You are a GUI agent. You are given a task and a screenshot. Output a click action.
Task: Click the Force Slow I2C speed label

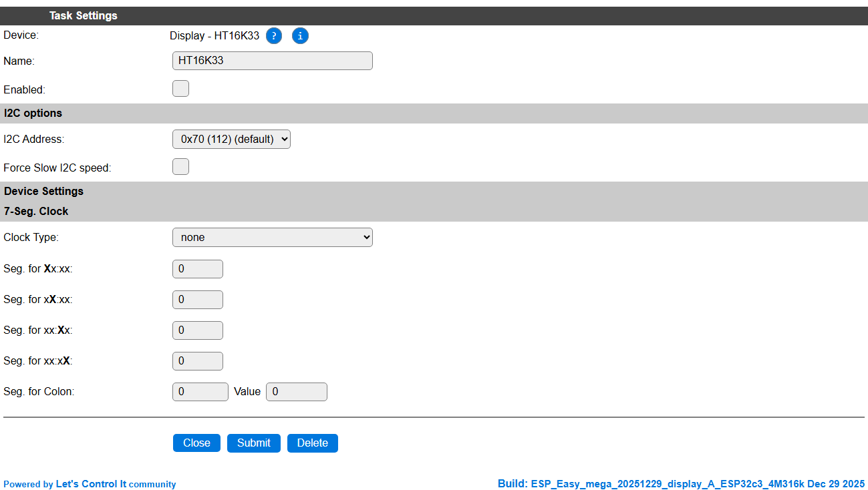point(57,168)
